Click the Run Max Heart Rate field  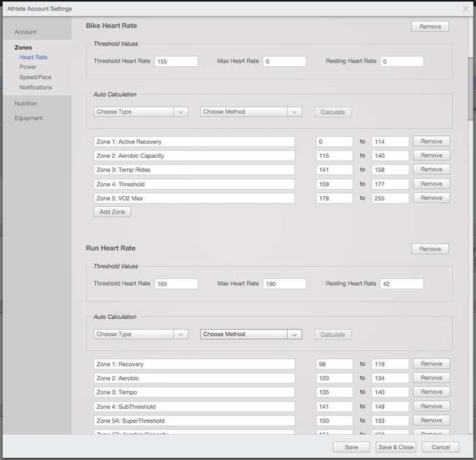(x=284, y=284)
